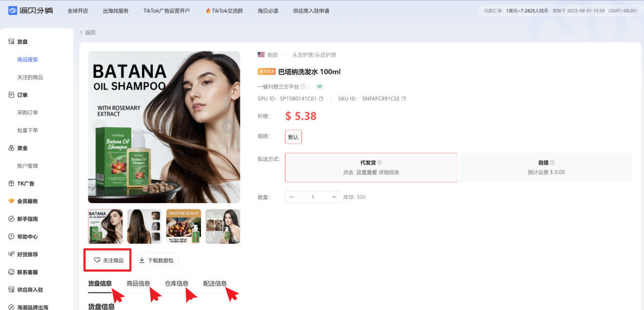The height and width of the screenshot is (310, 644).
Task: Click the 关注商品 button
Action: click(108, 260)
